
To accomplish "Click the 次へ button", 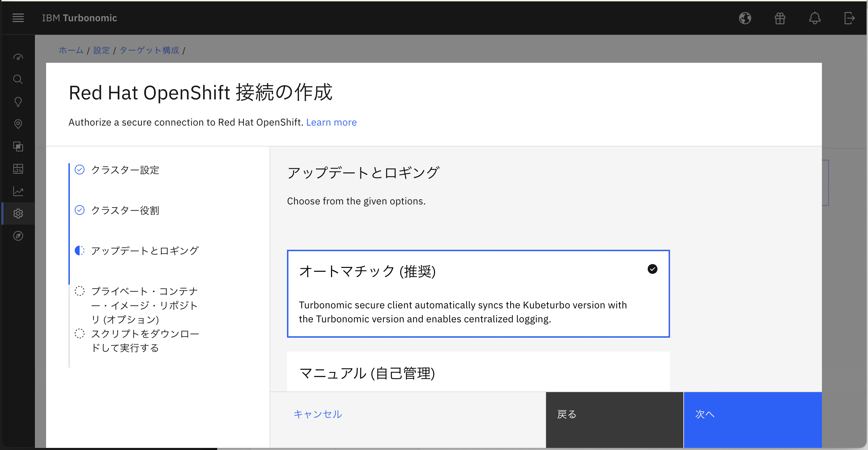I will [x=752, y=414].
